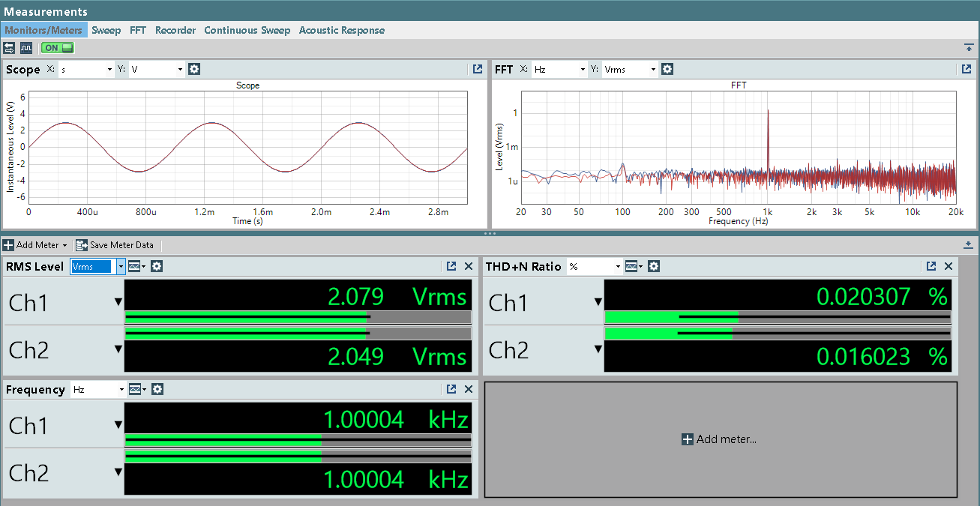Viewport: 980px width, 506px height.
Task: Click Add meter placeholder in empty slot
Action: pos(719,439)
